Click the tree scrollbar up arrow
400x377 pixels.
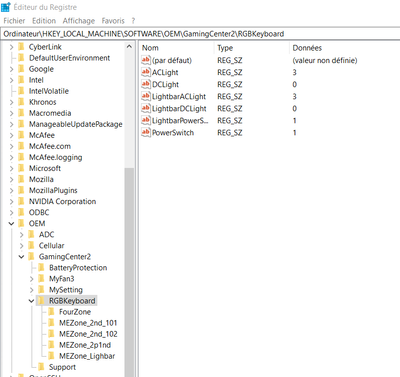pyautogui.click(x=129, y=47)
